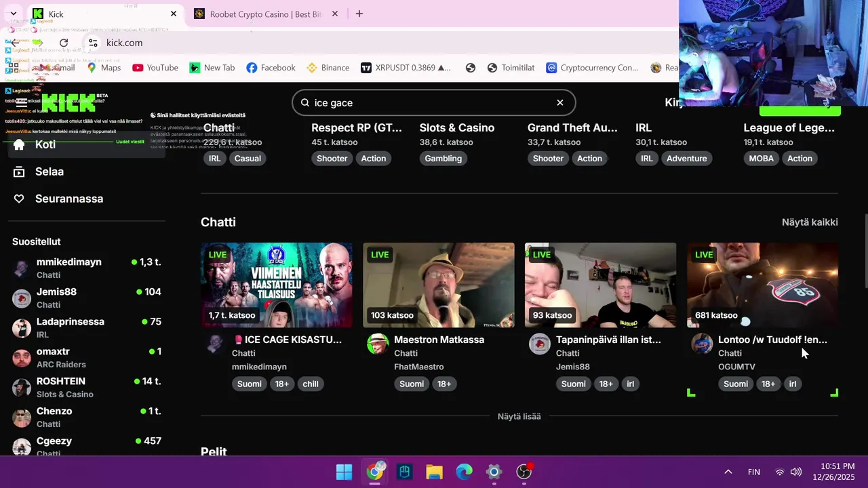Open Maestron Matkassa stream thumbnail

[x=439, y=285]
